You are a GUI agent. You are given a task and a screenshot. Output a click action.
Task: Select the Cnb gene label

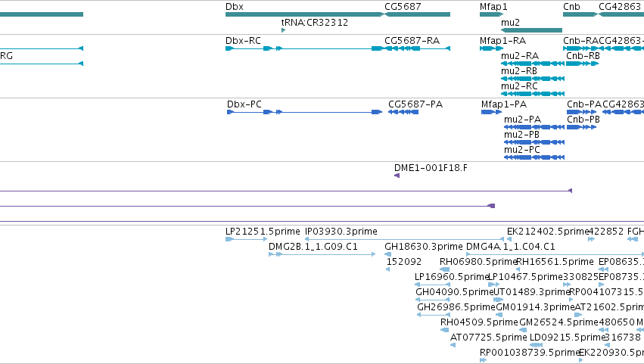click(571, 7)
